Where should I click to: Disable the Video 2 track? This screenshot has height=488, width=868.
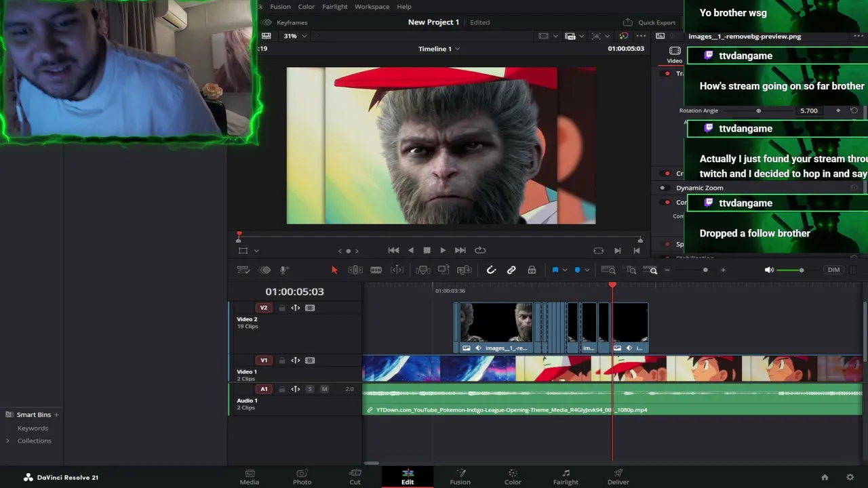pos(310,308)
